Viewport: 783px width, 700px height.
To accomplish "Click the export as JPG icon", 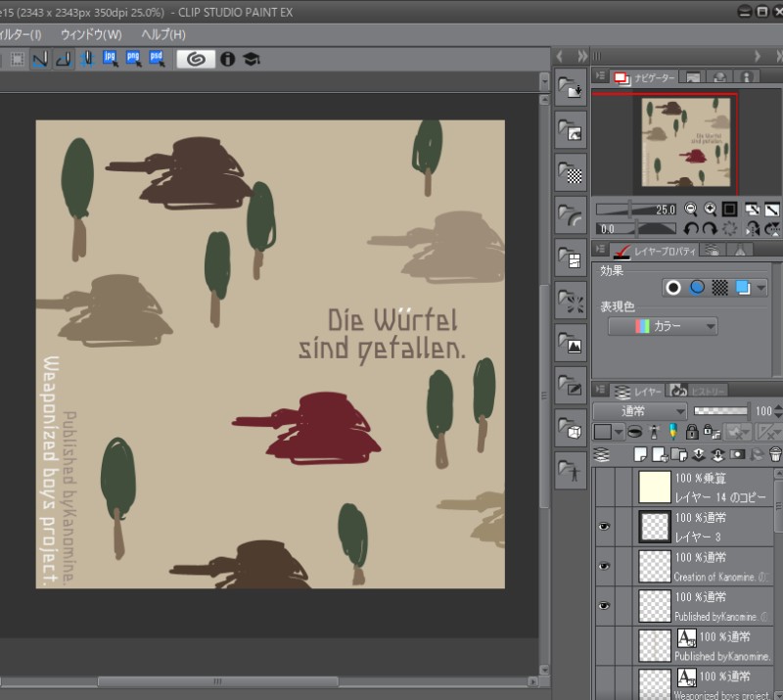I will (x=111, y=59).
